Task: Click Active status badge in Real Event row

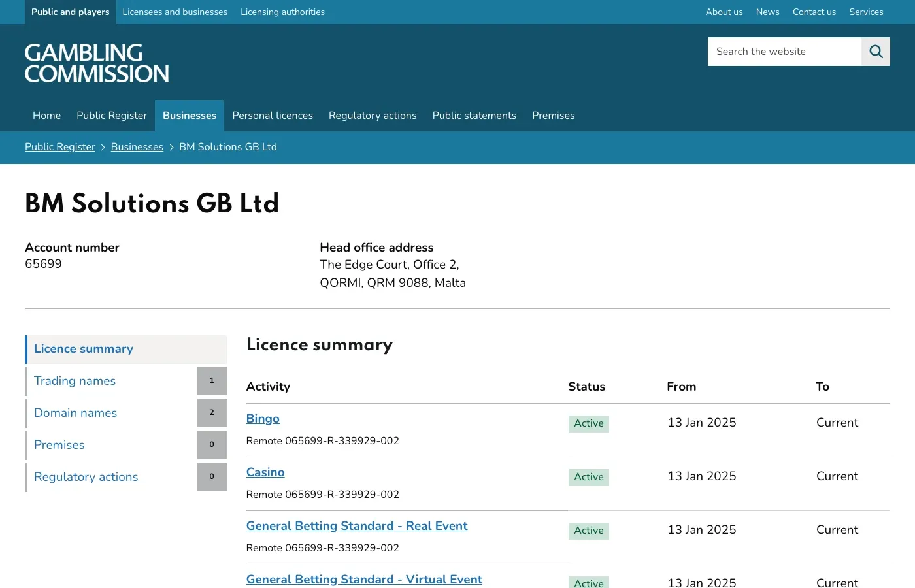Action: [x=589, y=531]
